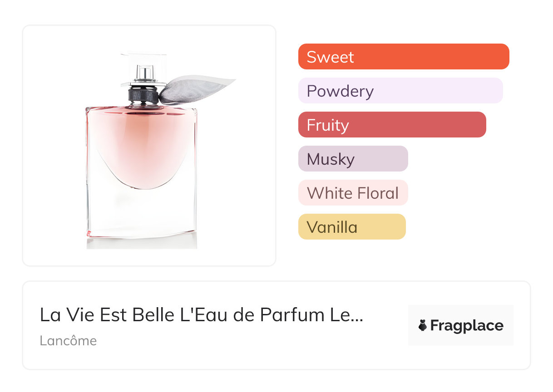Click the clear cap of the perfume bottle

pos(143,68)
